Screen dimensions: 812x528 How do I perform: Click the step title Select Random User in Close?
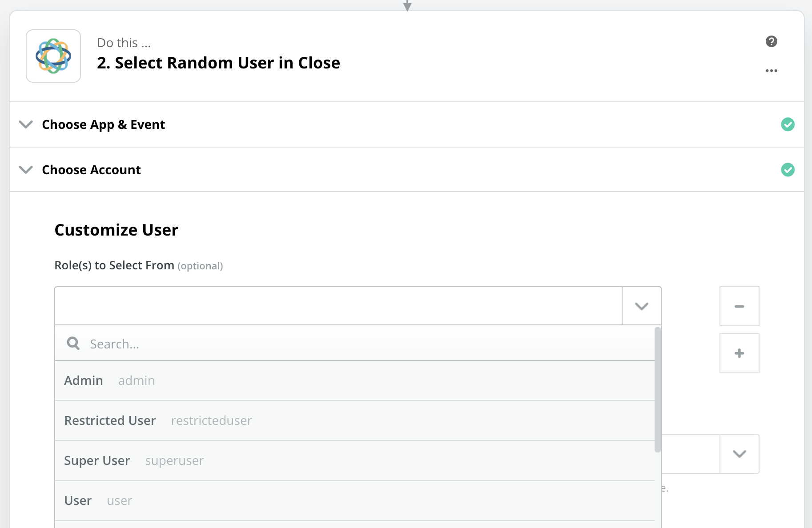click(x=218, y=63)
